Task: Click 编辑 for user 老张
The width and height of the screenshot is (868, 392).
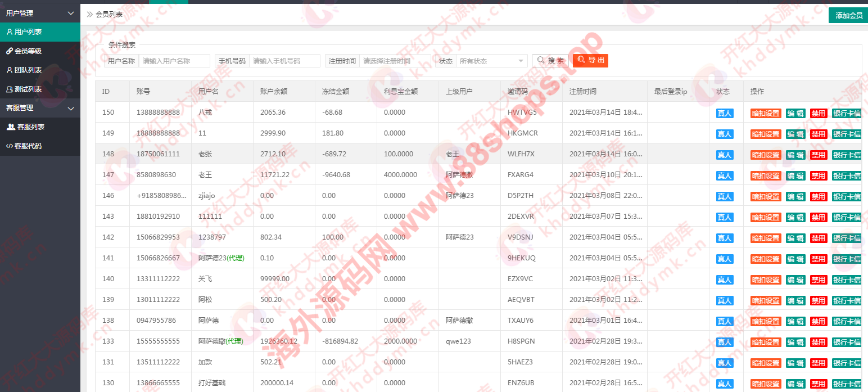Action: [x=795, y=155]
